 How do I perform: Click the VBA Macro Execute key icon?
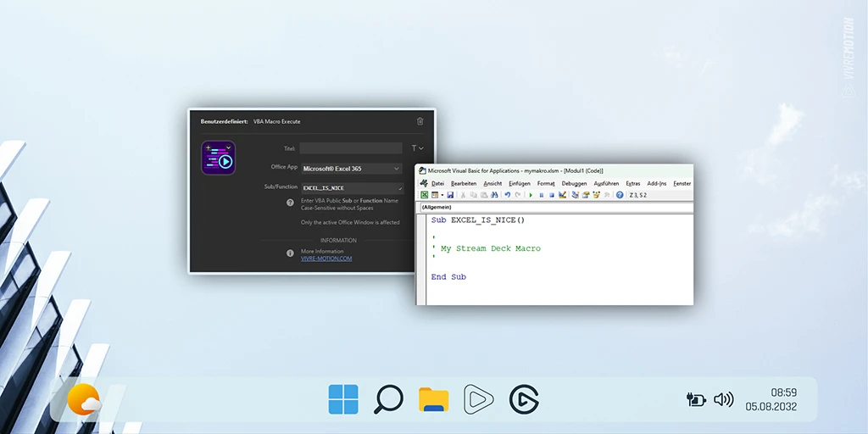point(218,158)
